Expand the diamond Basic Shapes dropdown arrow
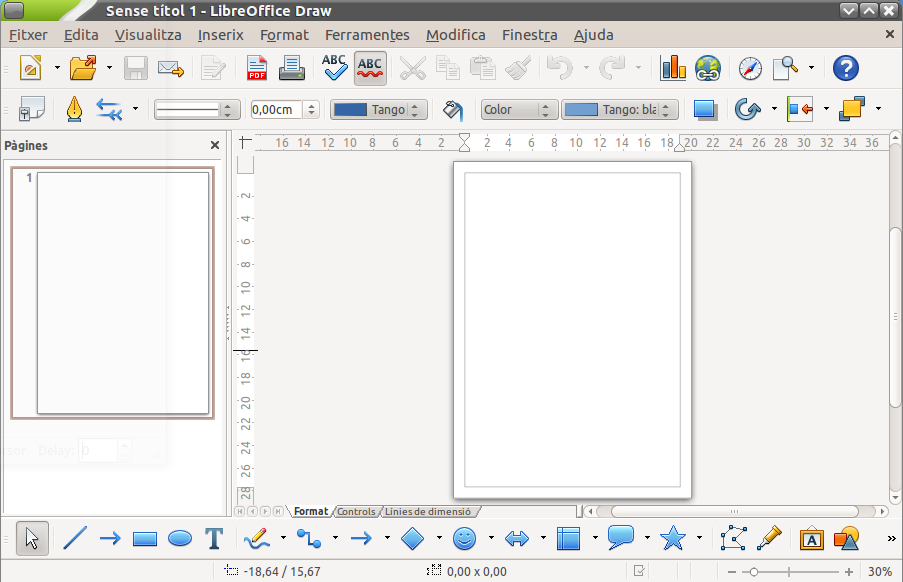The image size is (903, 582). 439,538
